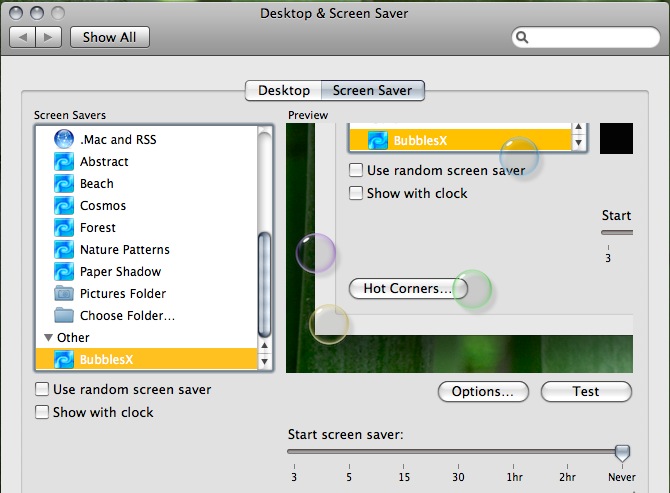Click the Nature Patterns screen saver icon
This screenshot has height=493, width=670.
point(64,249)
